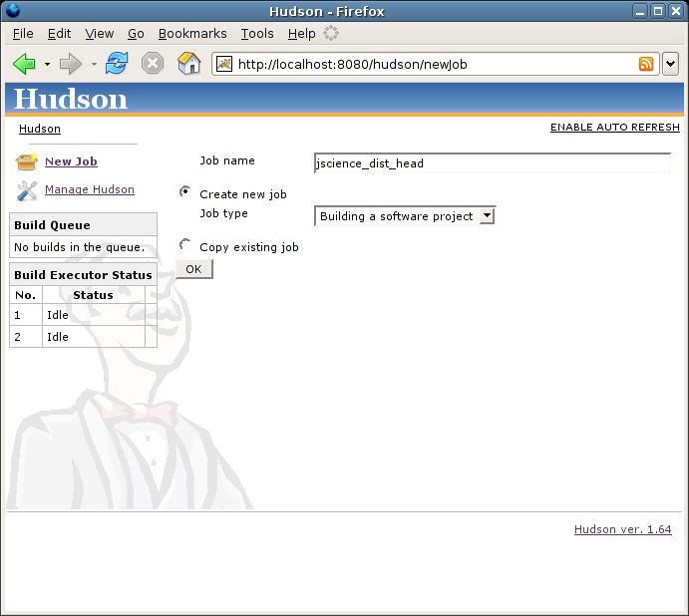Screen dimensions: 689x616
Task: Click the Manage Hudson tools icon
Action: pyautogui.click(x=27, y=190)
